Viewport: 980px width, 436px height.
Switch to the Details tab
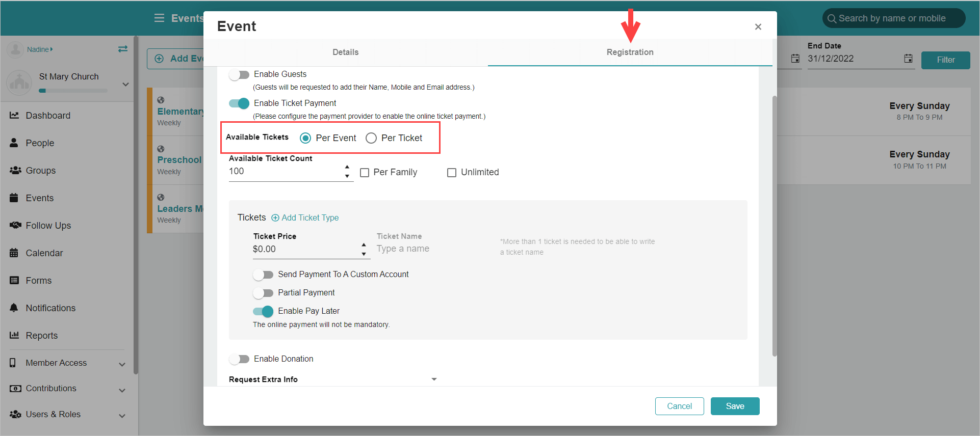click(346, 52)
